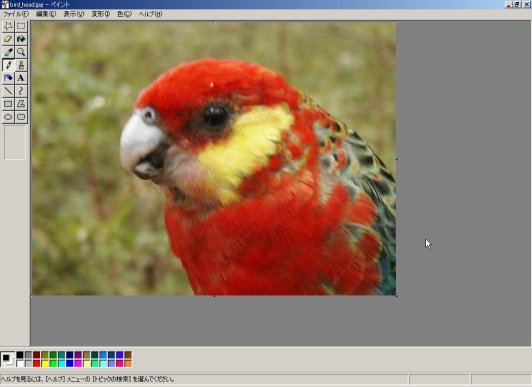Pick the Fill With Color bucket tool
The width and height of the screenshot is (532, 387).
(x=21, y=39)
